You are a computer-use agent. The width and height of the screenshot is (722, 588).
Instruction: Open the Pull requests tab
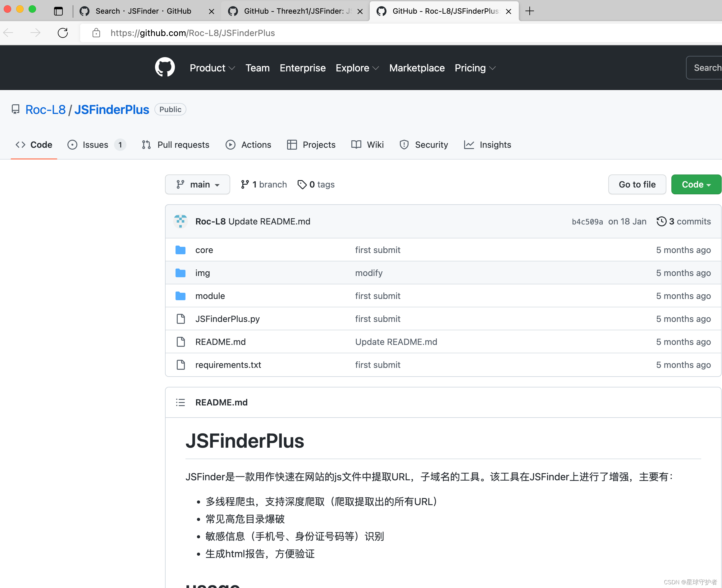176,145
